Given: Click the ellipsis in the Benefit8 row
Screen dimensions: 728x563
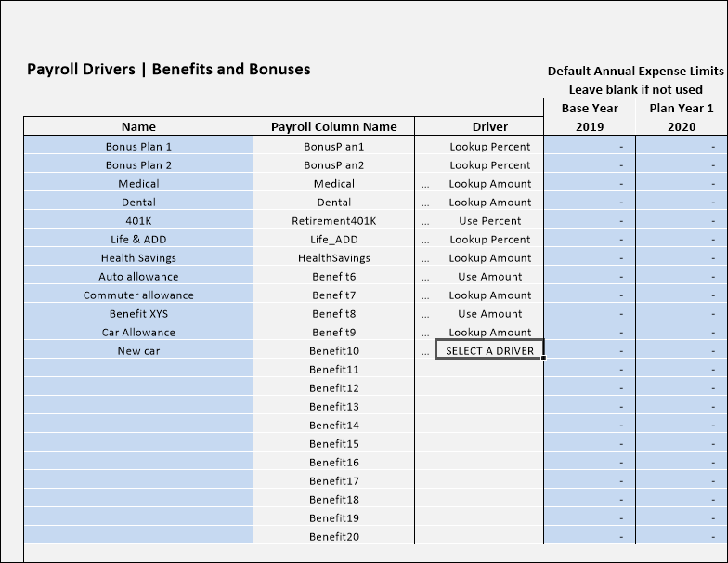Looking at the screenshot, I should click(425, 314).
